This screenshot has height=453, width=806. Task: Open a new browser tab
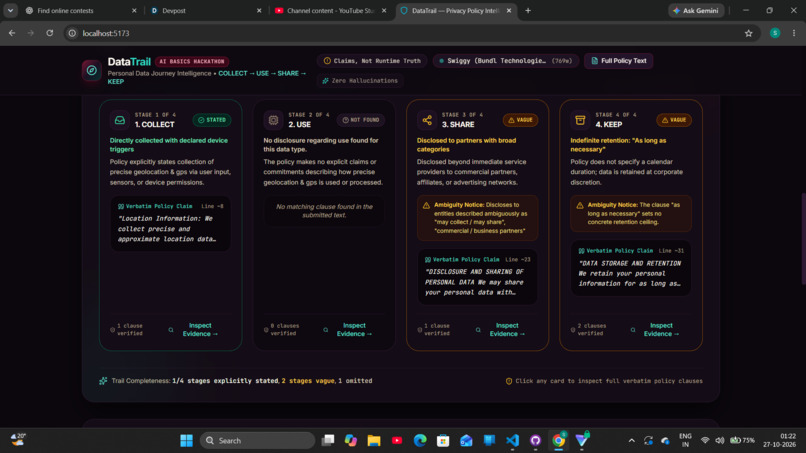click(528, 10)
